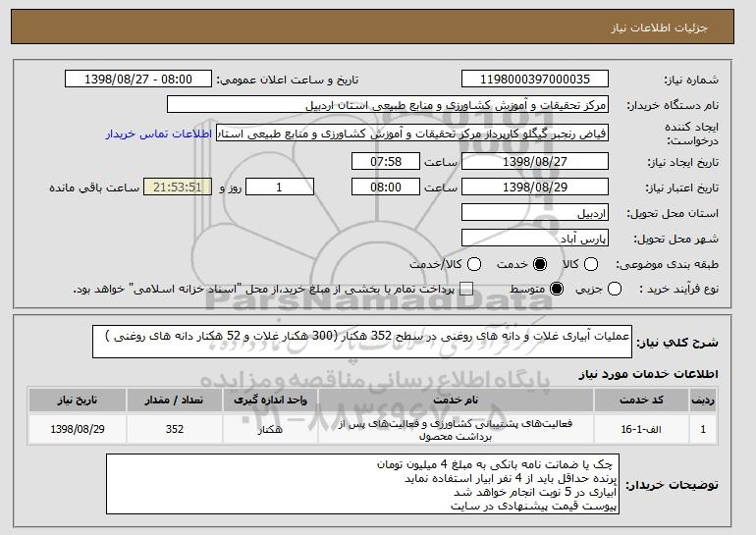756x535 pixels.
Task: Click the اطلاعات خدمات مورد نیاز section heading
Action: pyautogui.click(x=648, y=374)
